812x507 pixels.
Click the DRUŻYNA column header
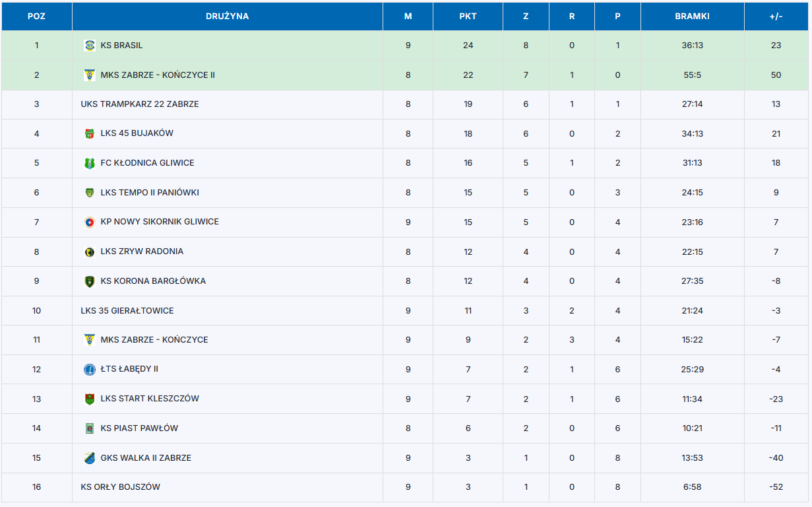[227, 17]
